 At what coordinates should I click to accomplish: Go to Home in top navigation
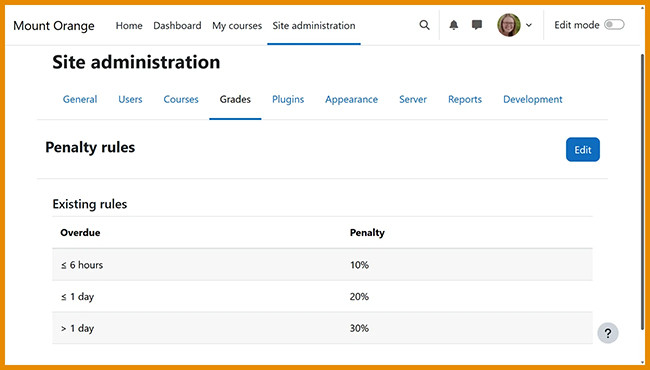pos(129,26)
